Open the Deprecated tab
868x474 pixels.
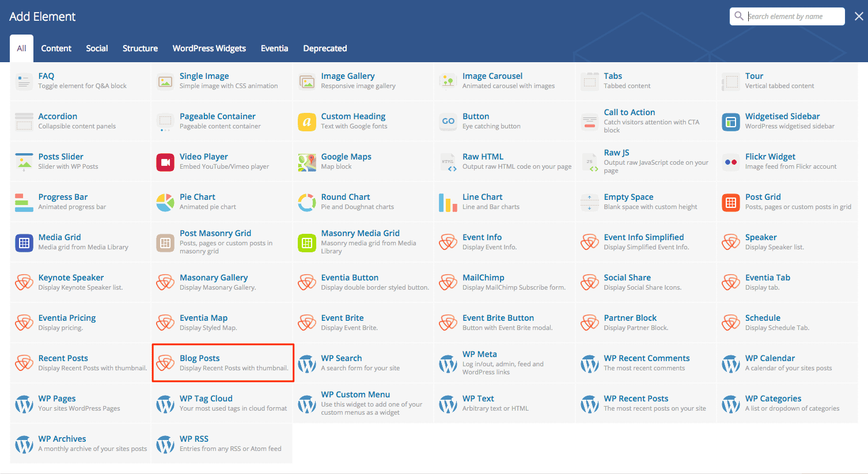(325, 48)
